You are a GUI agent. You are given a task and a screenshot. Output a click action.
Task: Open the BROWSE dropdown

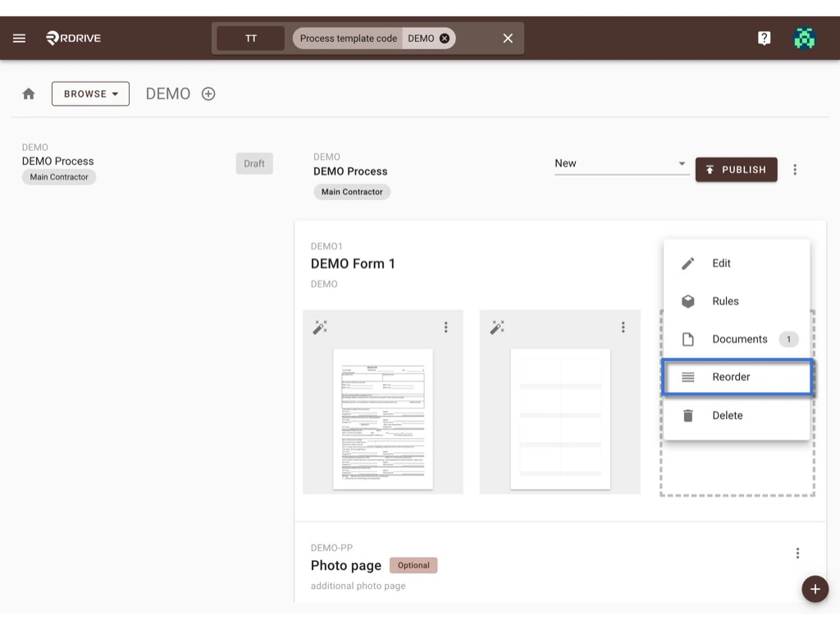click(90, 93)
